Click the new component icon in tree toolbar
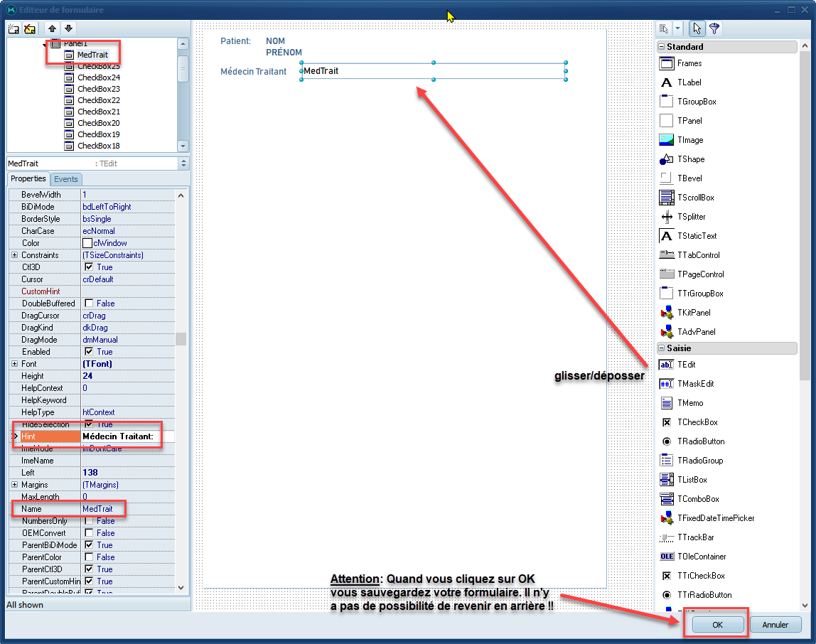The width and height of the screenshot is (816, 644). pyautogui.click(x=13, y=29)
